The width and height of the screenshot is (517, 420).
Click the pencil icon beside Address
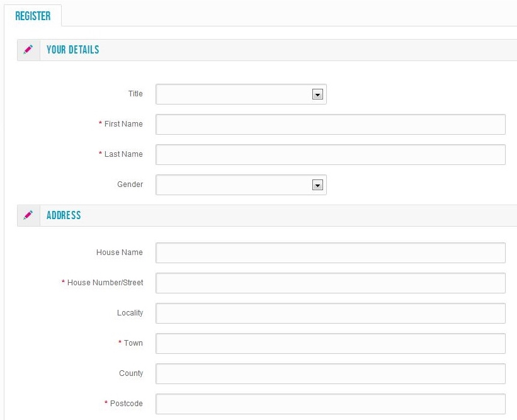coord(28,215)
